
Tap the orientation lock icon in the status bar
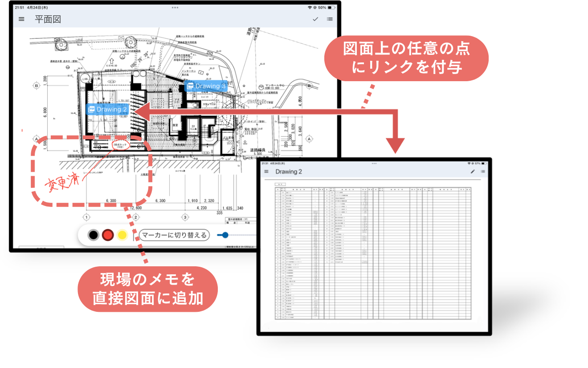point(315,8)
